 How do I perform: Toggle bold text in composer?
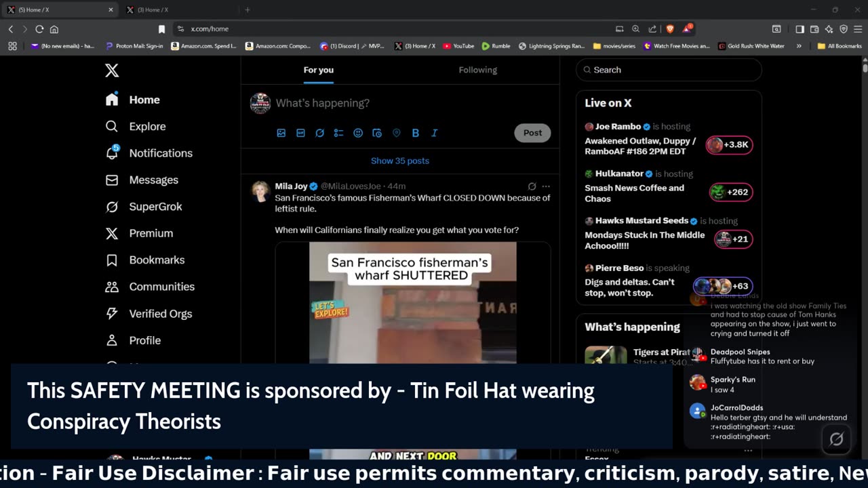[415, 133]
